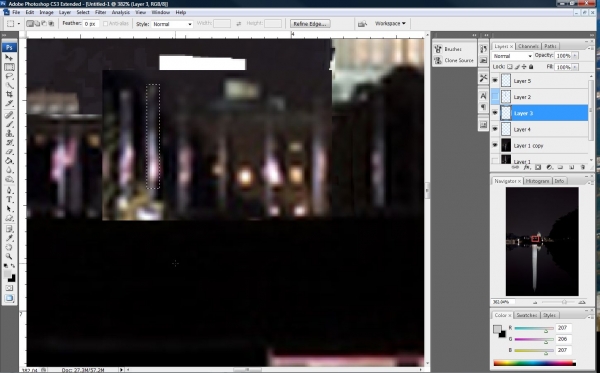Viewport: 600px width, 373px height.
Task: Toggle lock image pixels brush icon
Action: tap(517, 67)
